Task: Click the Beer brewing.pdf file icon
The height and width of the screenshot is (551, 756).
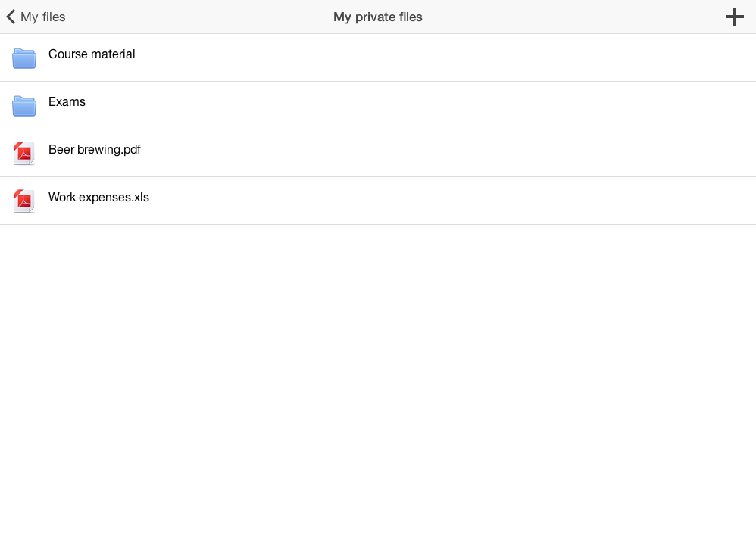Action: (24, 153)
